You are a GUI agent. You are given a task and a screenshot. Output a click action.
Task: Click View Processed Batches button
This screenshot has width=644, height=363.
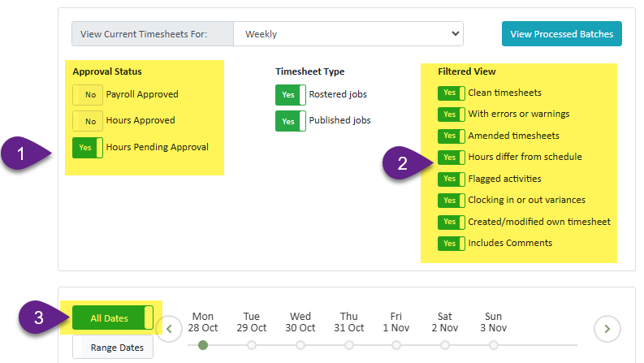pyautogui.click(x=561, y=33)
